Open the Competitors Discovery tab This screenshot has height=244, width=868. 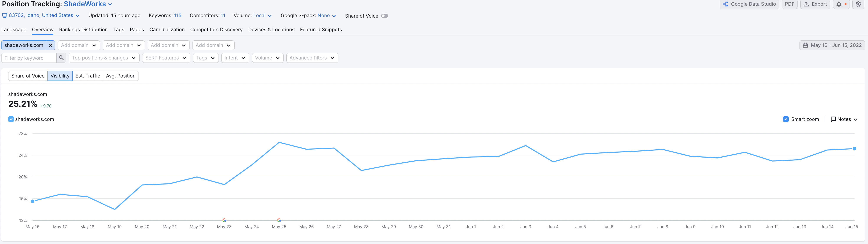(216, 30)
